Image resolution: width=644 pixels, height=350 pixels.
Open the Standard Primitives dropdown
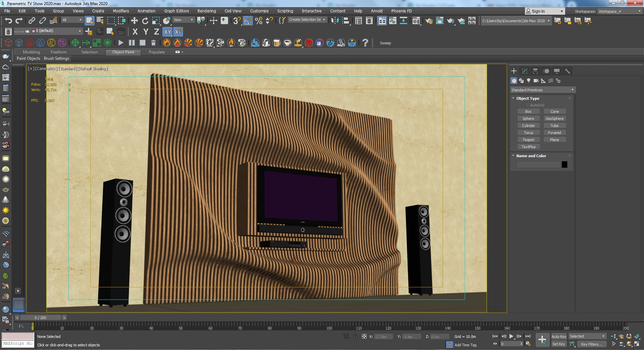pos(542,90)
